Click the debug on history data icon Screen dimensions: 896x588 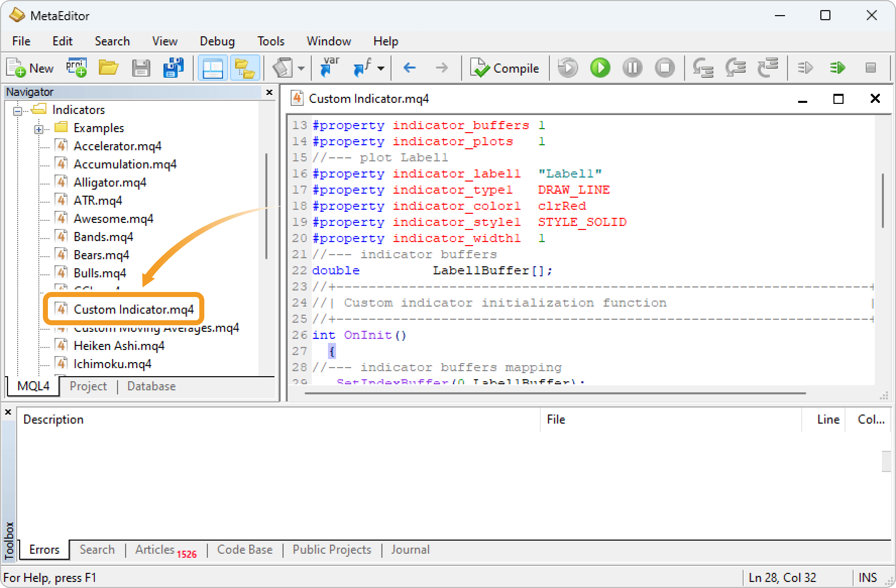point(568,68)
